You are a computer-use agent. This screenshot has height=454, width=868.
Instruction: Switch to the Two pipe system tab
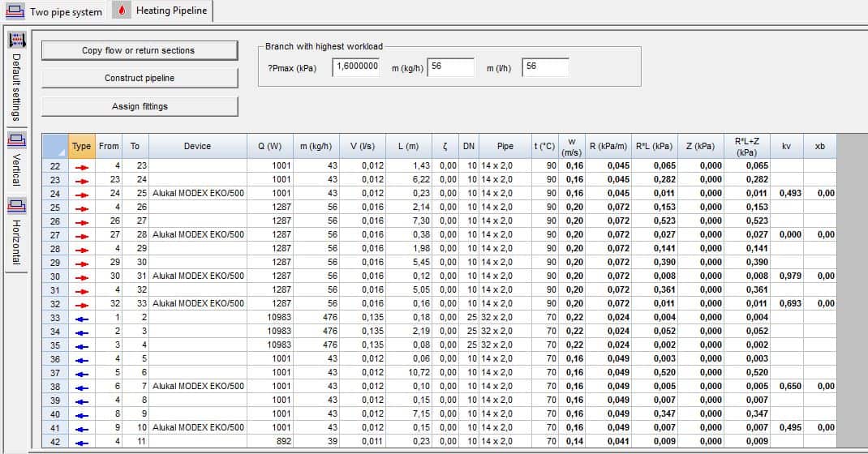coord(55,11)
